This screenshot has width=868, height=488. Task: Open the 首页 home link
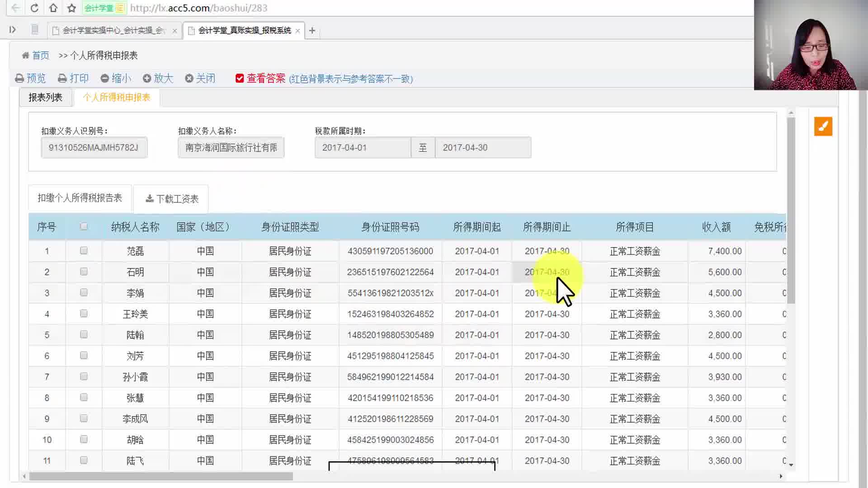pyautogui.click(x=40, y=55)
